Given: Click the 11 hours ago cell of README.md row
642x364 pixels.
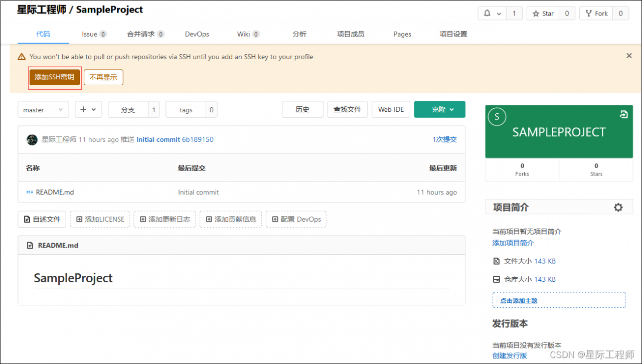Looking at the screenshot, I should click(437, 192).
